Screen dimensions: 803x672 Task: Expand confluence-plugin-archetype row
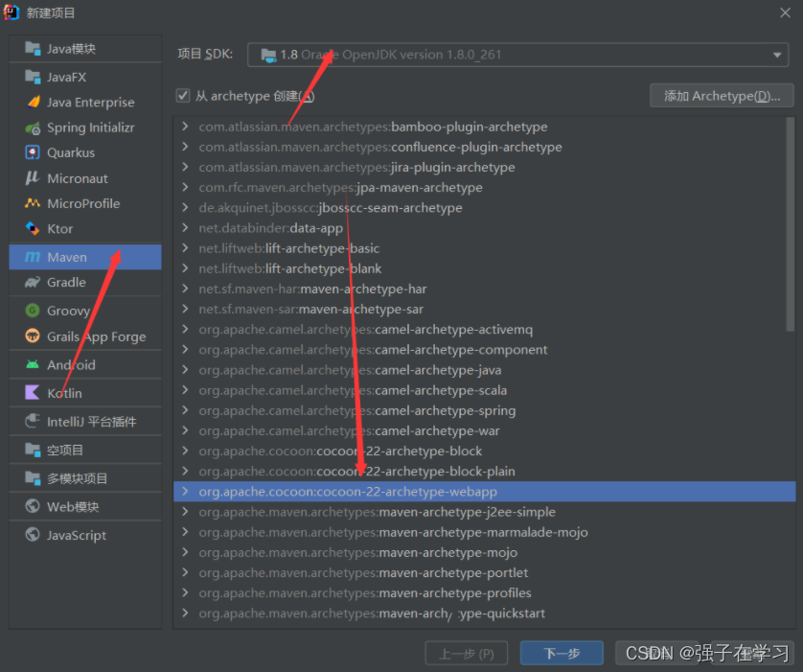click(185, 147)
